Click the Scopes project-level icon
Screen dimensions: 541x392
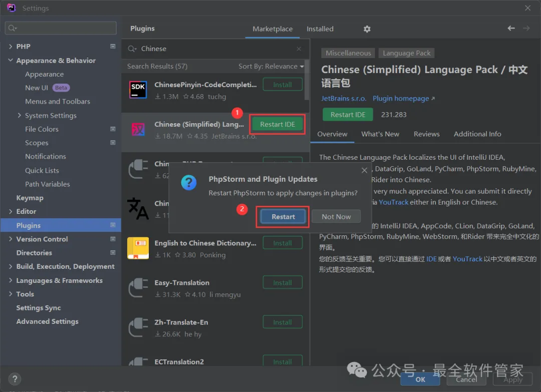click(x=113, y=142)
